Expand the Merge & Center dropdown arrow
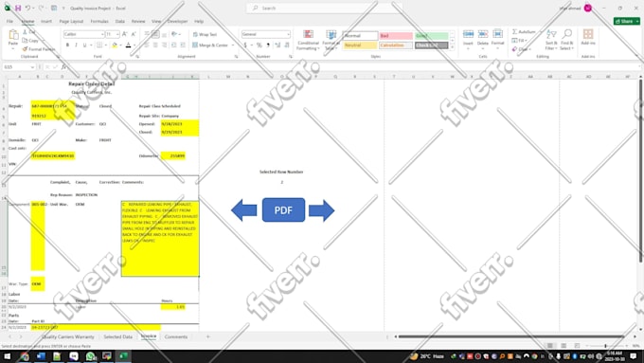Image resolution: width=644 pixels, height=363 pixels. [x=233, y=45]
